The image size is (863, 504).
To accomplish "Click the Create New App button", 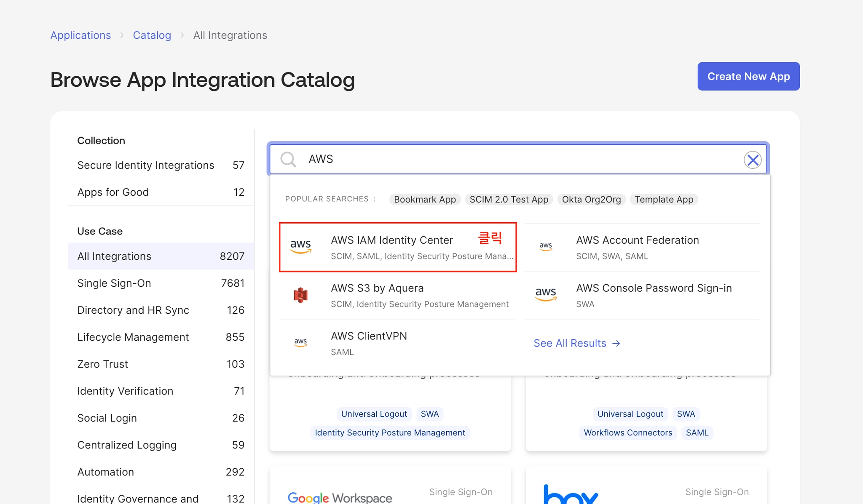I will [748, 76].
